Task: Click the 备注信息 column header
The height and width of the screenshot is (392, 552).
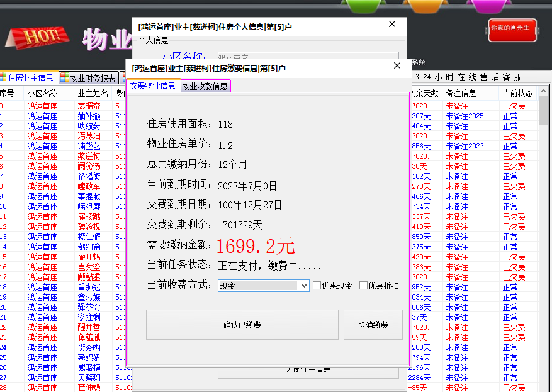Action: click(461, 93)
